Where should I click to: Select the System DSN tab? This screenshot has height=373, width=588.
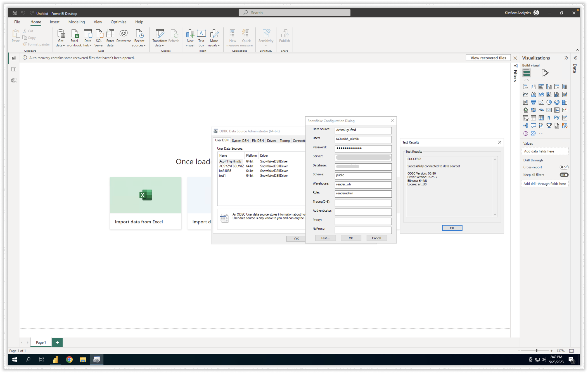point(240,141)
